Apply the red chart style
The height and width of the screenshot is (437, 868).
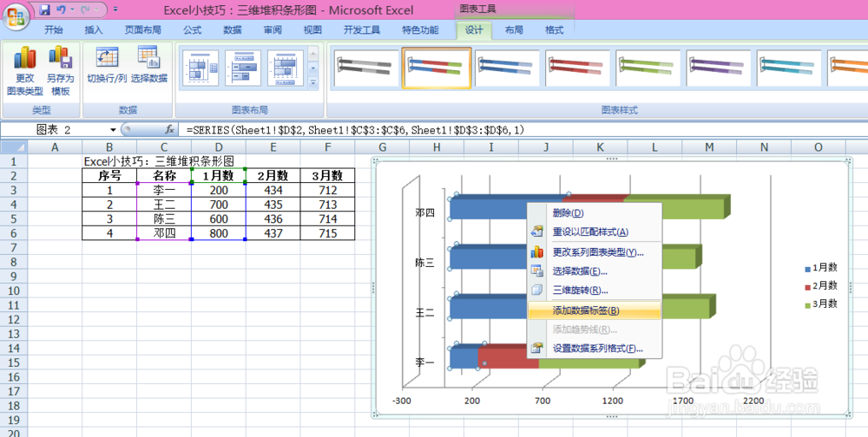577,68
